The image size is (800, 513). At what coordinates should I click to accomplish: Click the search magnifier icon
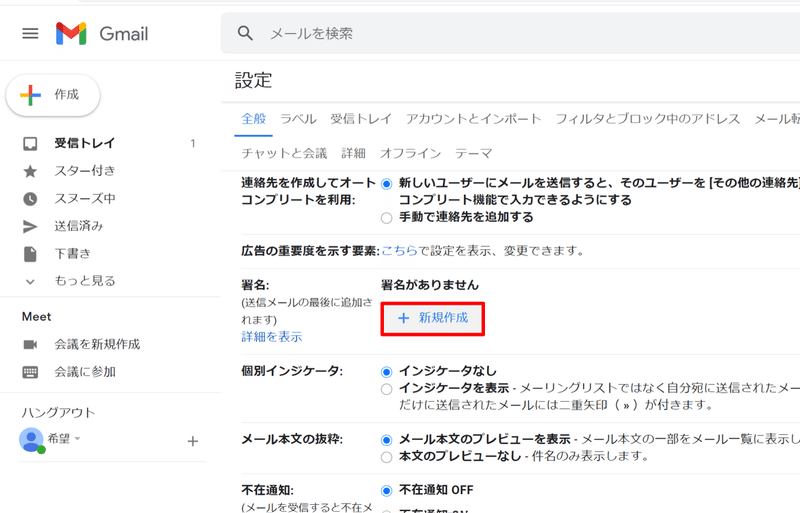click(x=245, y=34)
